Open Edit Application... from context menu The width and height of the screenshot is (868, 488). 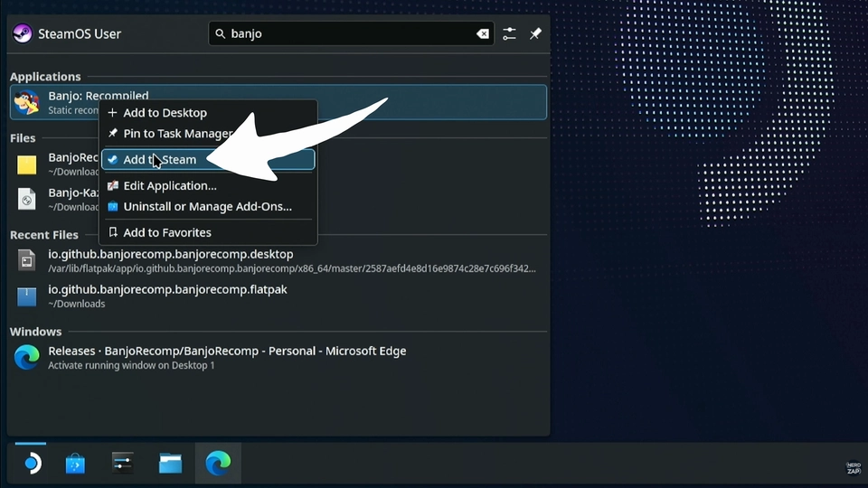pos(169,186)
